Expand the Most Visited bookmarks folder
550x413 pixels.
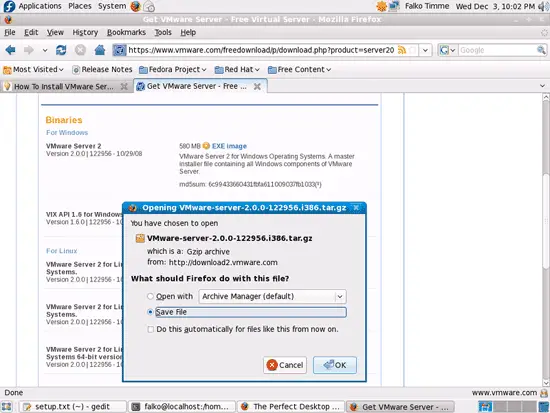click(x=34, y=69)
